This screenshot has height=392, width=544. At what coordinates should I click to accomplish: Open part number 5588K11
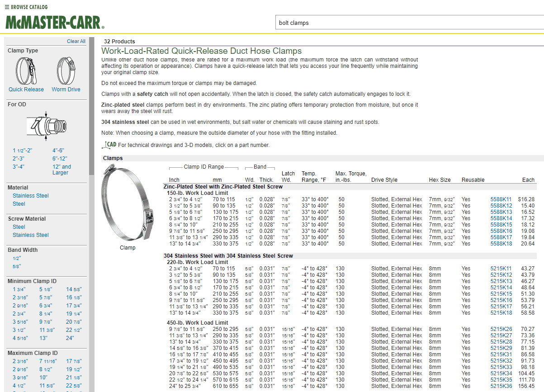501,199
